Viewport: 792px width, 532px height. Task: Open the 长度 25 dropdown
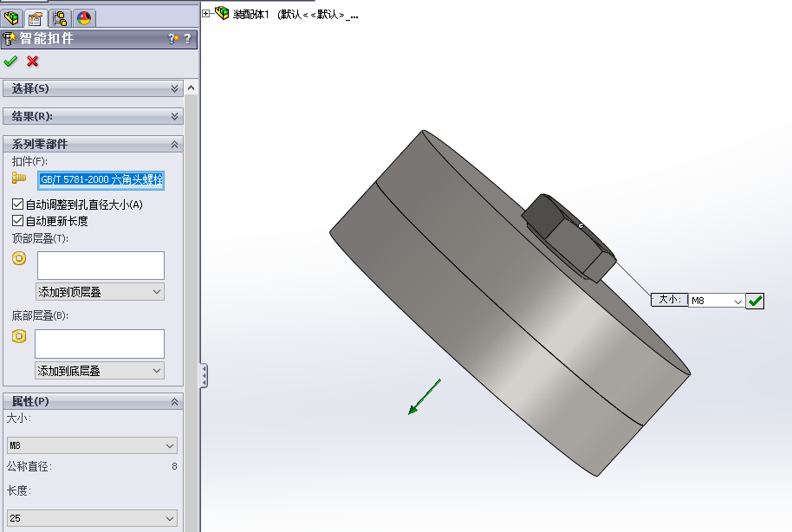click(92, 518)
